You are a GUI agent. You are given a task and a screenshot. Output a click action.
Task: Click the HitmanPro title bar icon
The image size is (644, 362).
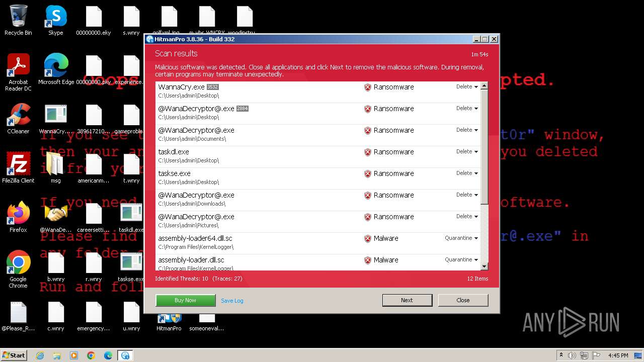click(150, 39)
